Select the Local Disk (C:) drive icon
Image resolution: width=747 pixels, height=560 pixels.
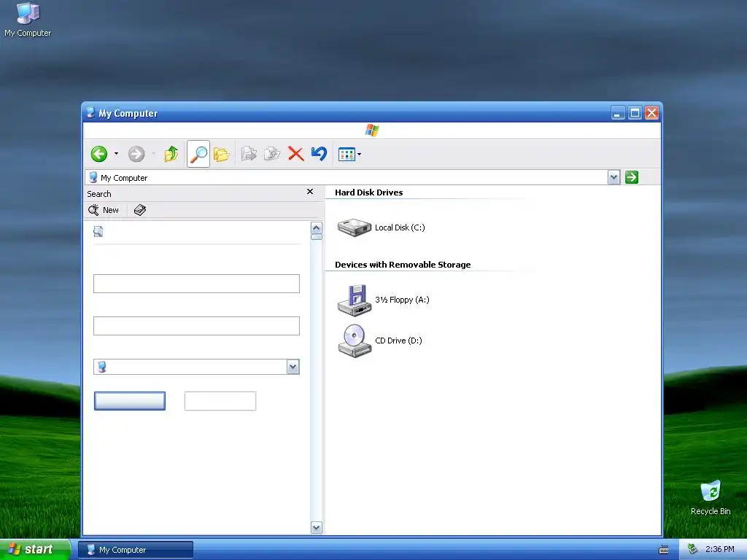point(355,227)
